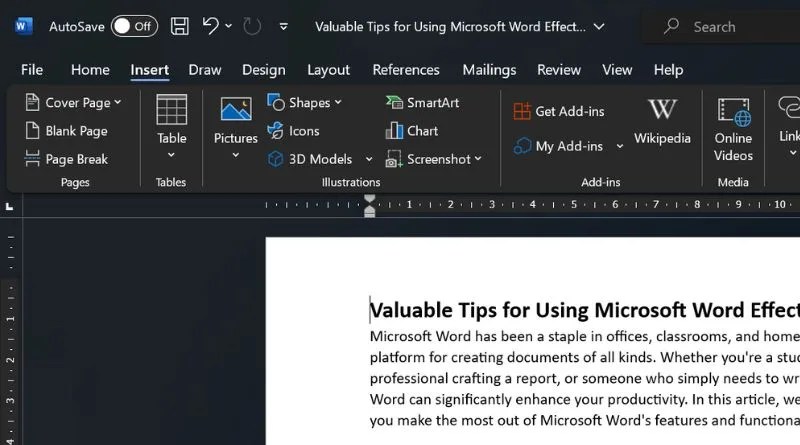Viewport: 800px width, 445px height.
Task: Click the SmartArt icon
Action: [x=394, y=102]
